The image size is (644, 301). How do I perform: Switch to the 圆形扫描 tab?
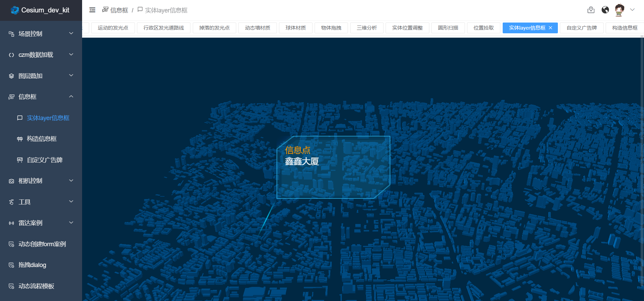[x=448, y=28]
